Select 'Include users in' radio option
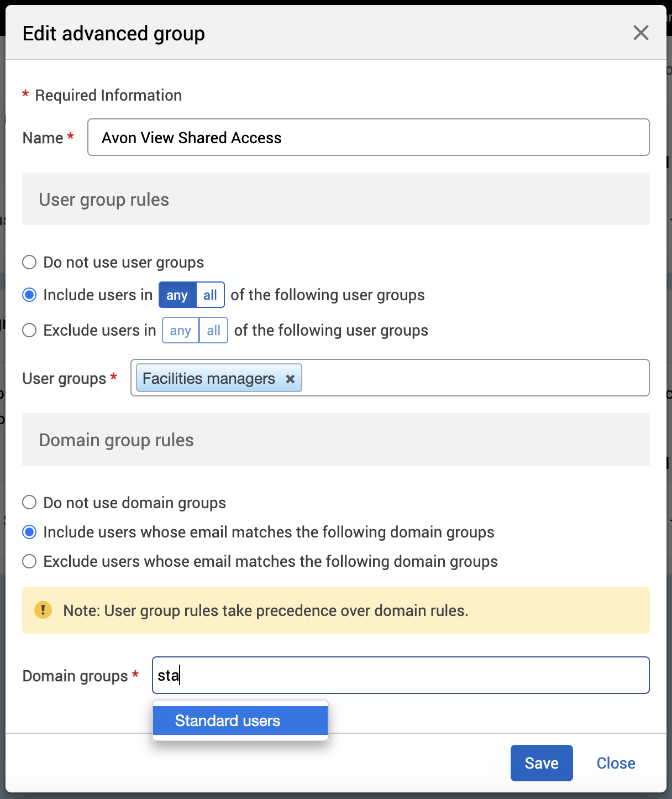The width and height of the screenshot is (672, 799). 29,295
